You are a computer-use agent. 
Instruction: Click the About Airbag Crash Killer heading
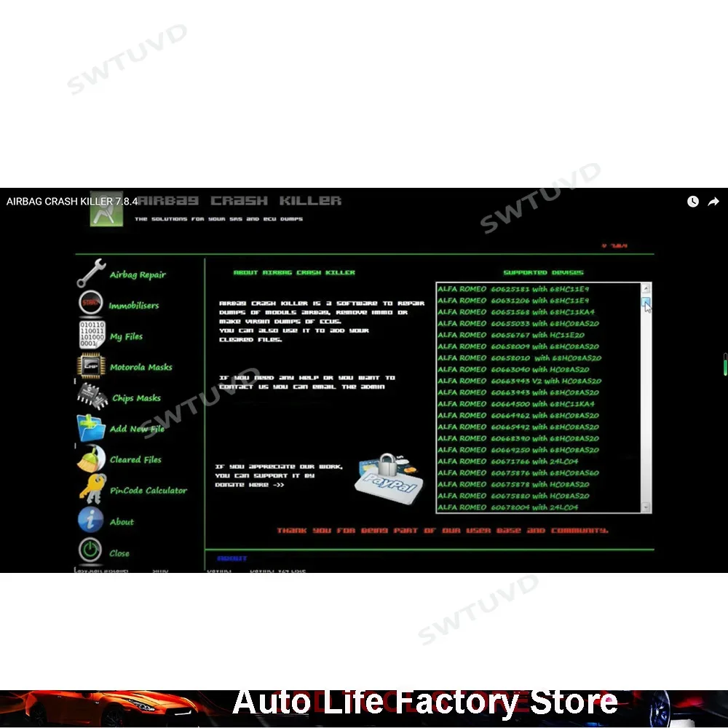point(294,272)
